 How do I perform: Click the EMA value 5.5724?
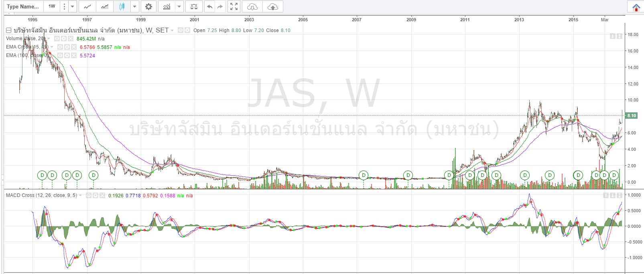coord(87,56)
